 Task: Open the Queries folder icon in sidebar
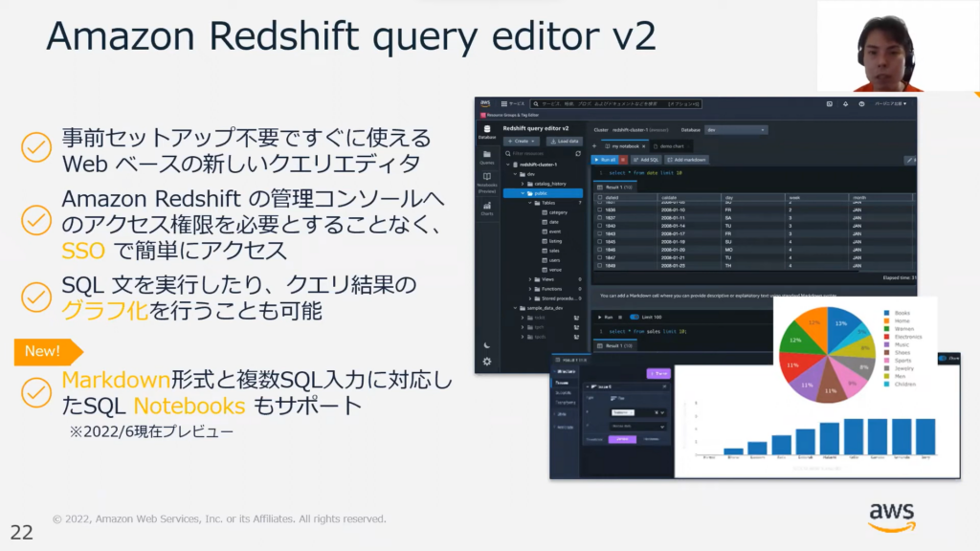coord(486,156)
